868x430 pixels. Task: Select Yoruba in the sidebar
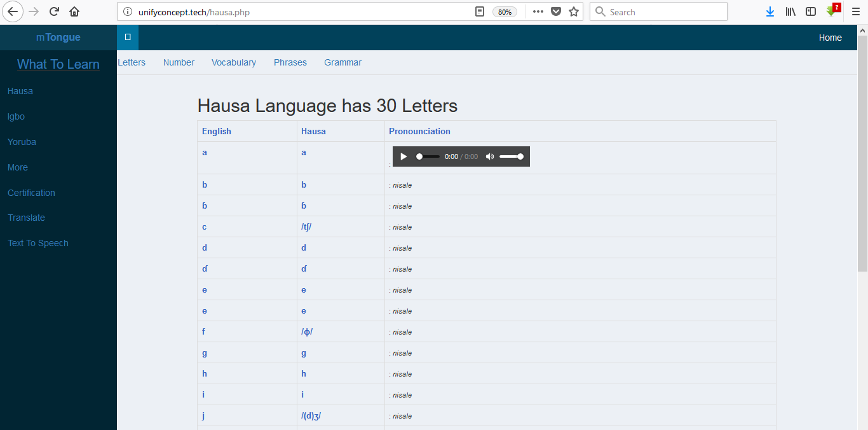coord(22,142)
